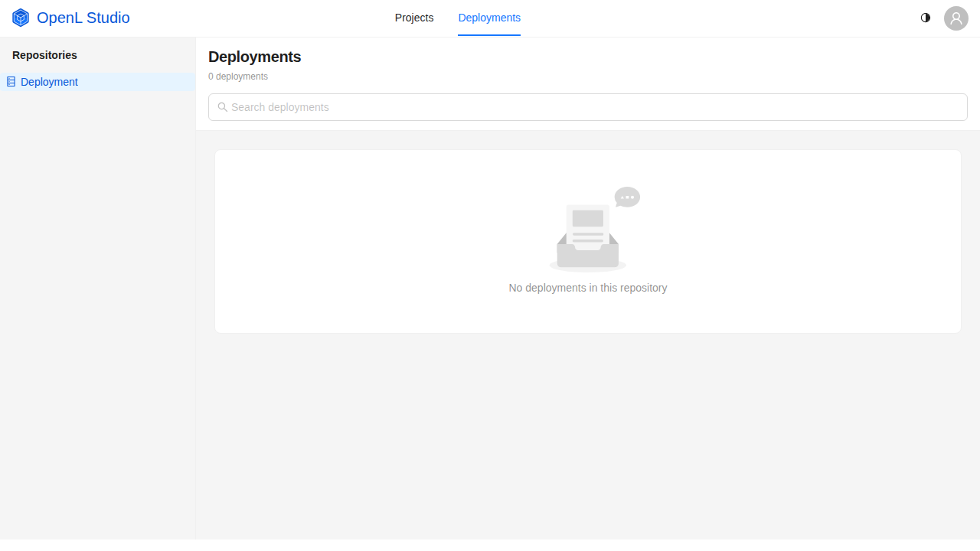Screen dimensions: 980x551
Task: Click the Deployments page heading
Action: pyautogui.click(x=255, y=57)
